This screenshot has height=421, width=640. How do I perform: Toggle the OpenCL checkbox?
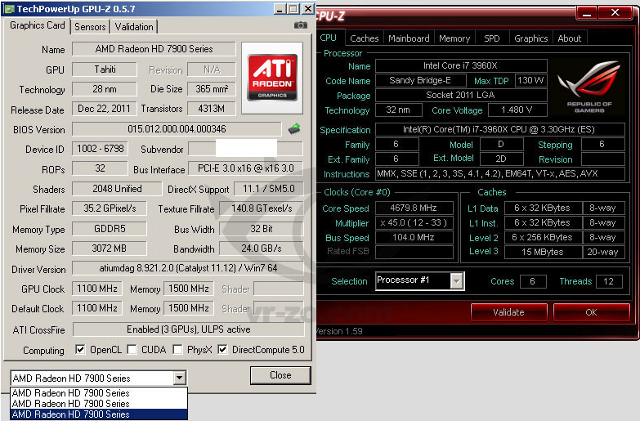(83, 350)
